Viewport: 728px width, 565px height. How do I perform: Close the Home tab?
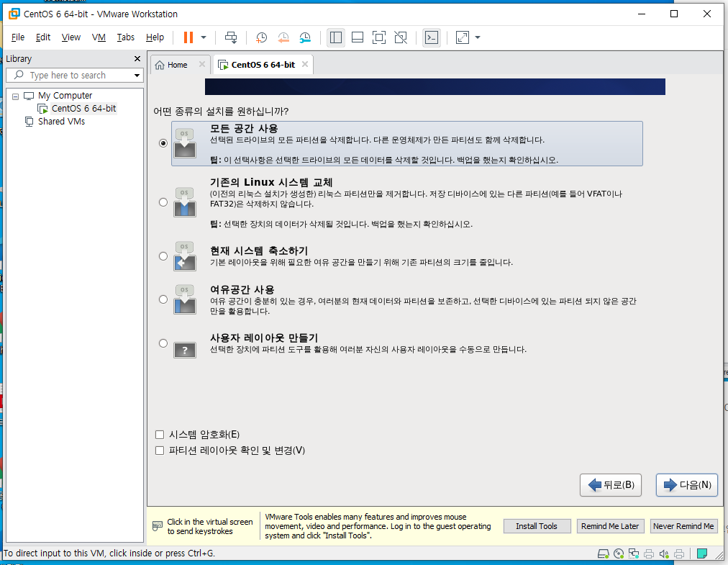pyautogui.click(x=202, y=64)
